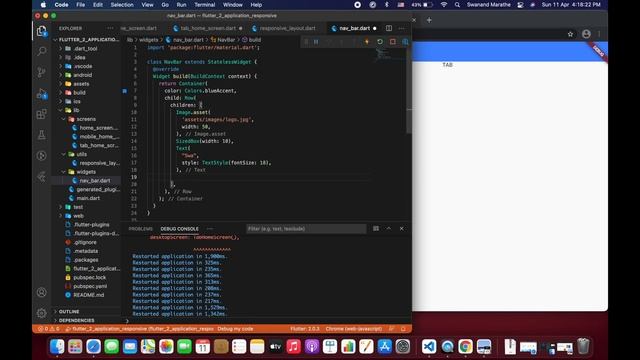Bookmark page star in Chrome window
Screen dimensions: 640x360
click(570, 34)
